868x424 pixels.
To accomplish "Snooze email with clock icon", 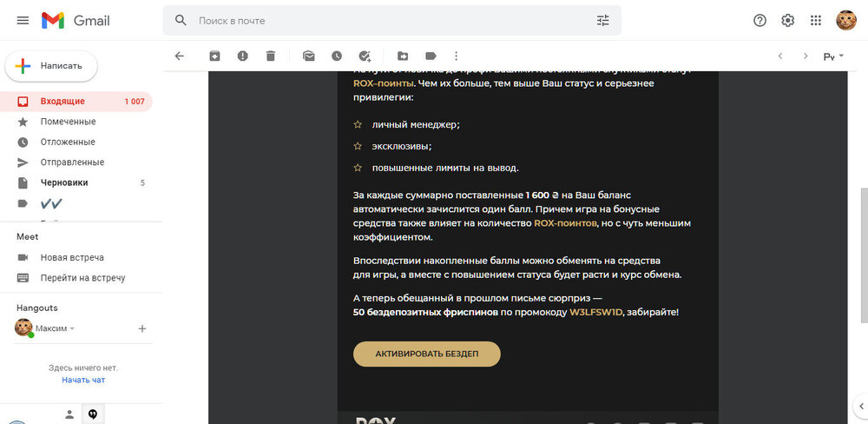I will (336, 56).
